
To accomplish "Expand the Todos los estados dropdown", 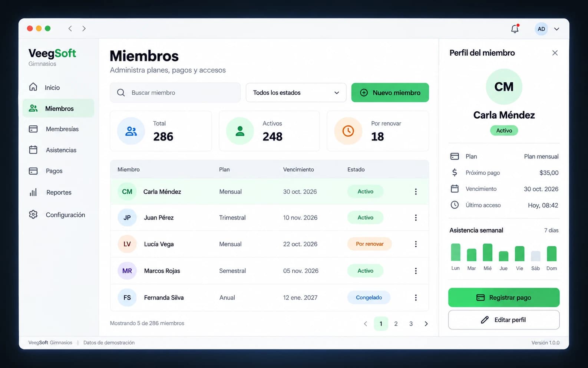I will tap(296, 93).
